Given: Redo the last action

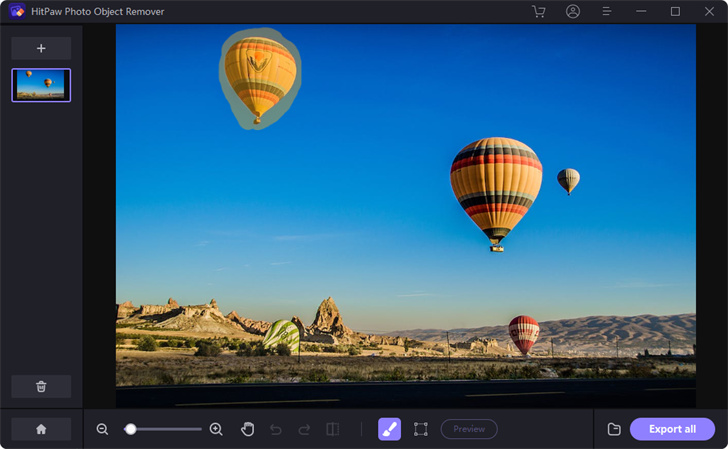Looking at the screenshot, I should coord(304,429).
